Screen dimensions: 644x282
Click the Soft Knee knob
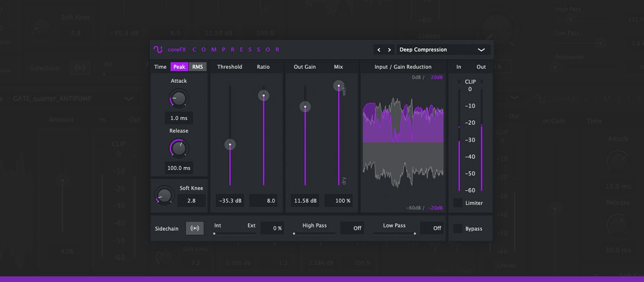(164, 195)
